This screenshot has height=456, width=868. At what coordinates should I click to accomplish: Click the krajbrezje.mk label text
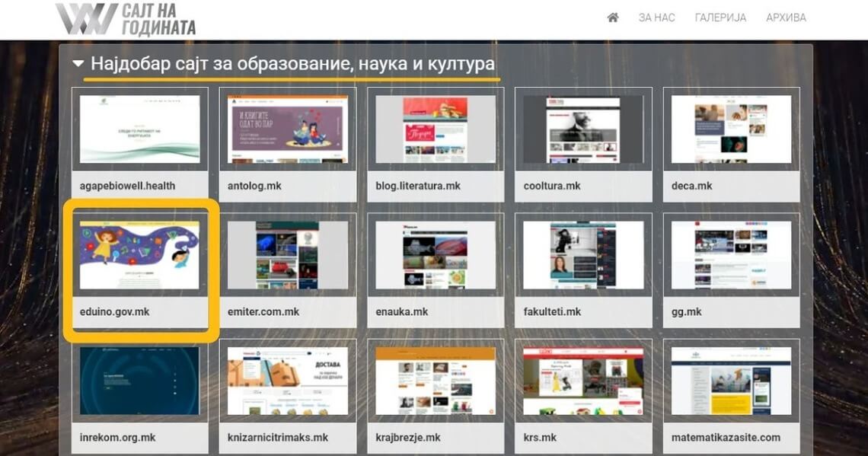click(x=408, y=438)
